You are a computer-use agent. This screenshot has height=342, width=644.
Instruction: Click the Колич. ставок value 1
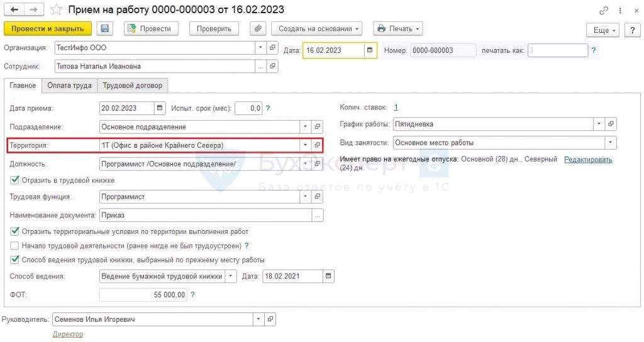pos(396,108)
